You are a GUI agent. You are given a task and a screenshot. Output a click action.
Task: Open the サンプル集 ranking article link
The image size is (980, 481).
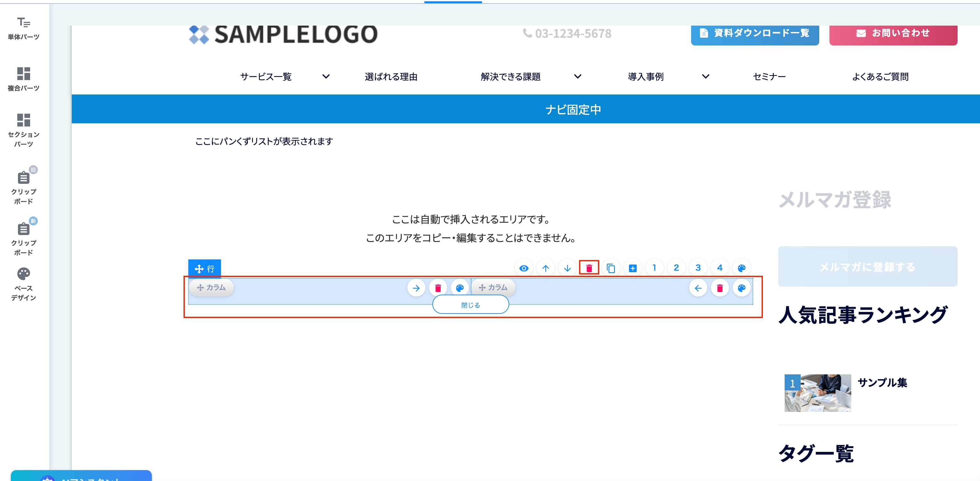[883, 382]
